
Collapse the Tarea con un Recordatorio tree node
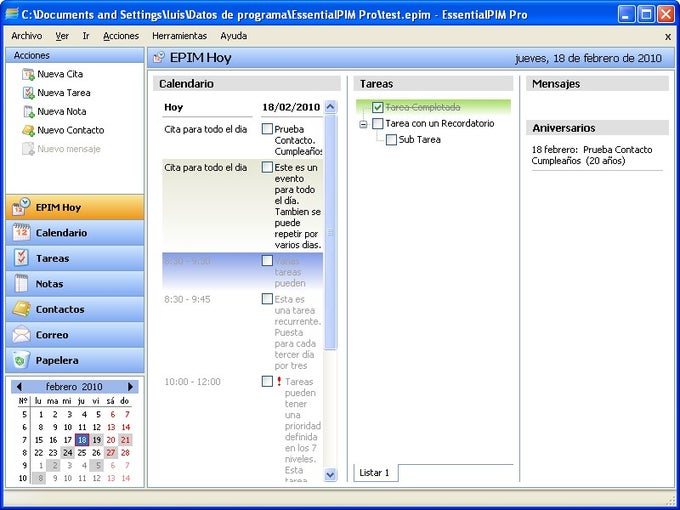tap(363, 125)
